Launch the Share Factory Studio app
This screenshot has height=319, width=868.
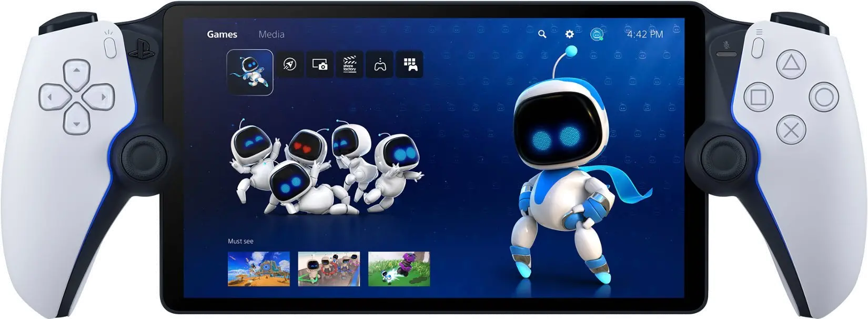(349, 64)
